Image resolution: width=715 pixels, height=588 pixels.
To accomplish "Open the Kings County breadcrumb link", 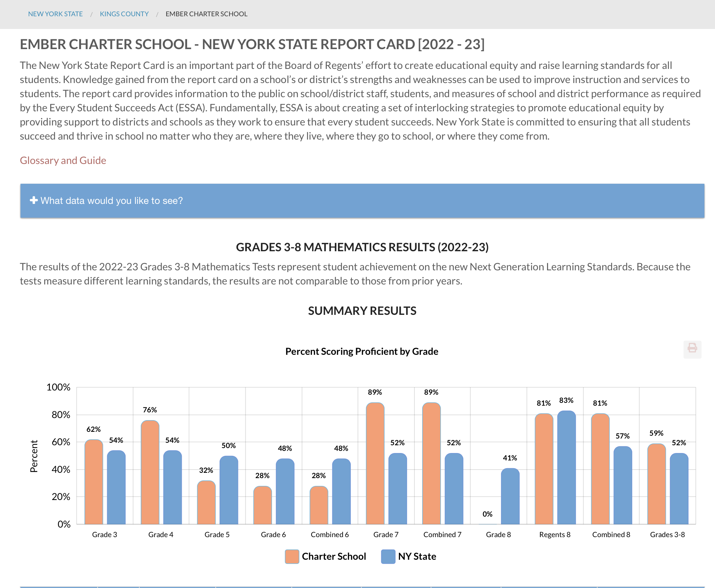I will point(124,14).
